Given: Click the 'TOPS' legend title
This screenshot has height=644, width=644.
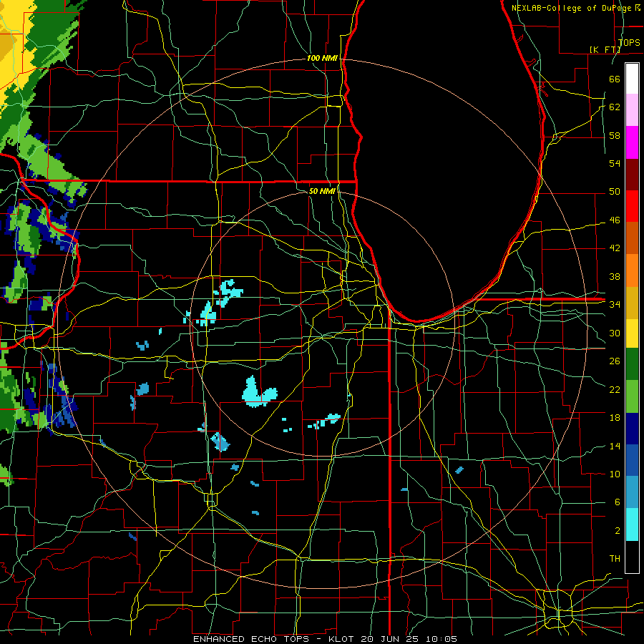Looking at the screenshot, I should pyautogui.click(x=629, y=42).
